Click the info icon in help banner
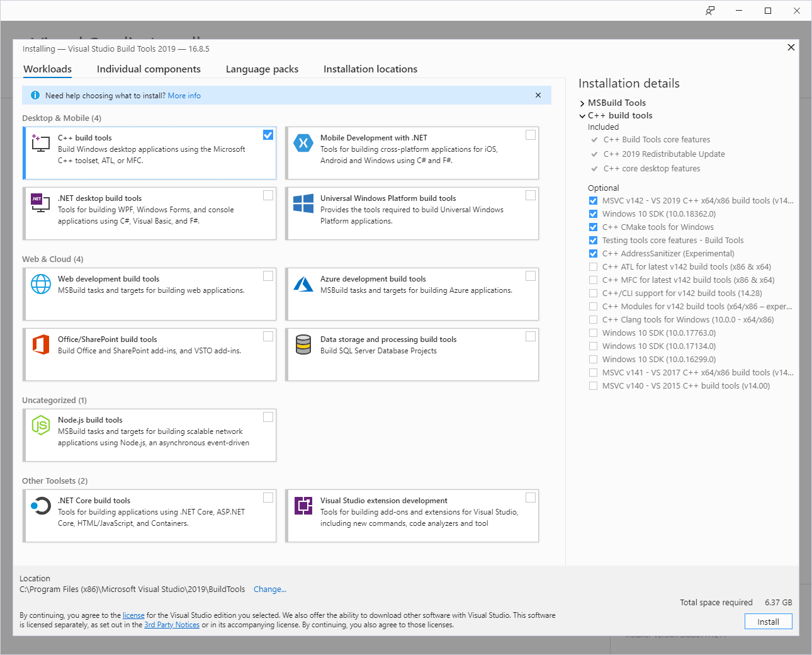812x655 pixels. 35,96
